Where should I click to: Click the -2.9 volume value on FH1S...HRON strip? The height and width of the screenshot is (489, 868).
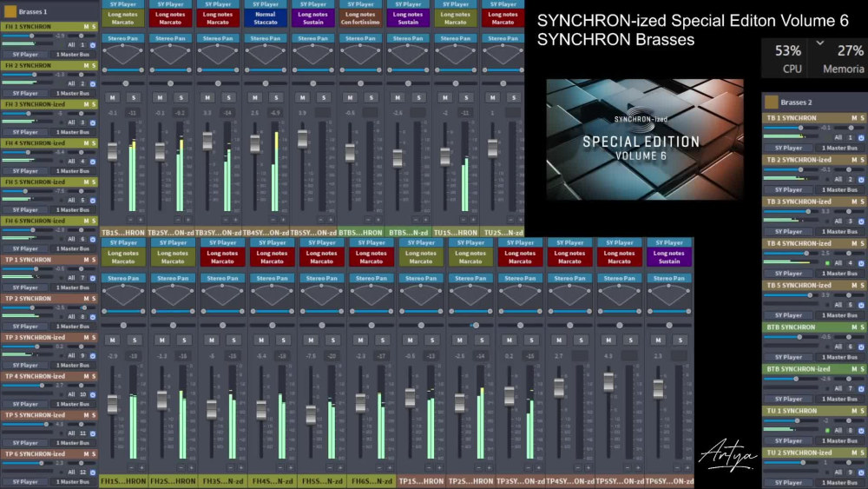(113, 356)
